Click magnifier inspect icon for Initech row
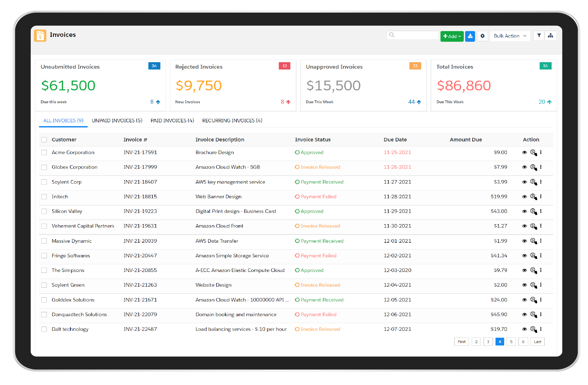Screen dimensions: 588x385 coord(533,197)
